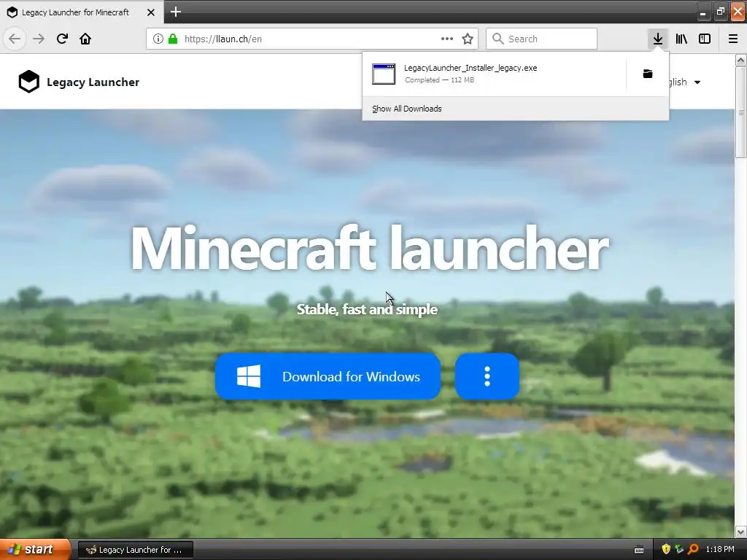Switch to Legacy Launcher taskbar window
747x560 pixels.
pos(135,550)
